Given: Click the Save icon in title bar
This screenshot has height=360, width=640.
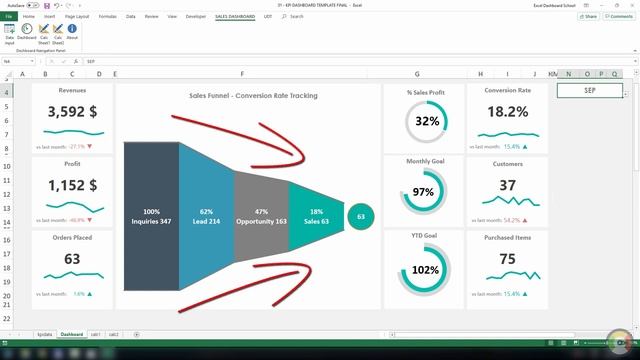Looking at the screenshot, I should 47,6.
